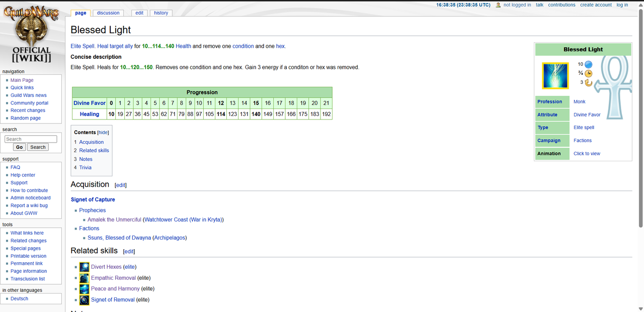Open Healing link in progression table
Viewport: 644px width, 312px height.
click(90, 114)
